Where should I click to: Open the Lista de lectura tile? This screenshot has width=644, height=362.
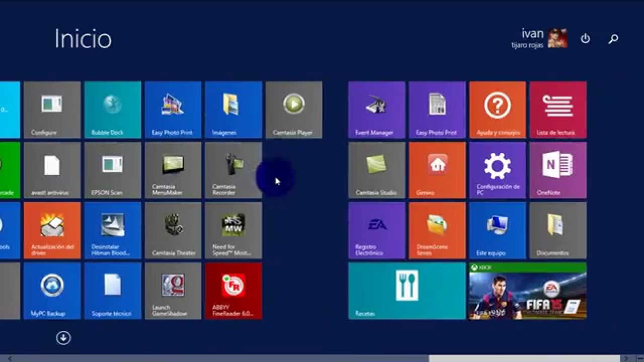pos(558,110)
